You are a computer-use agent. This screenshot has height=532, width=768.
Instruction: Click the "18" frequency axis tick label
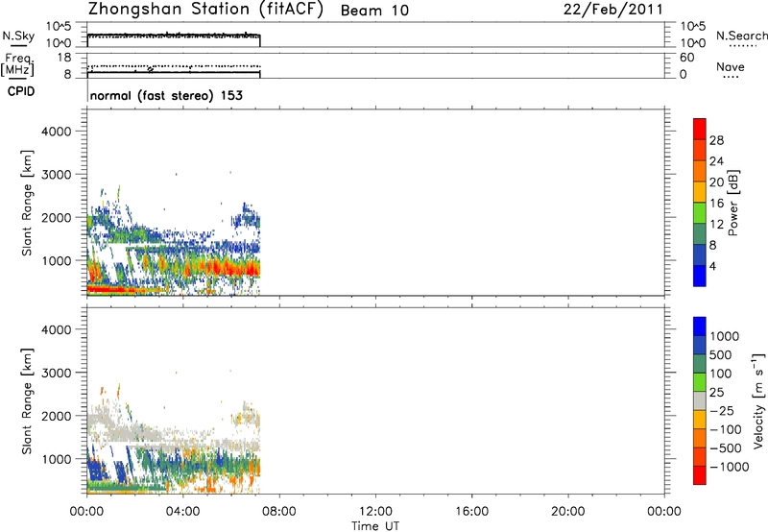[64, 58]
